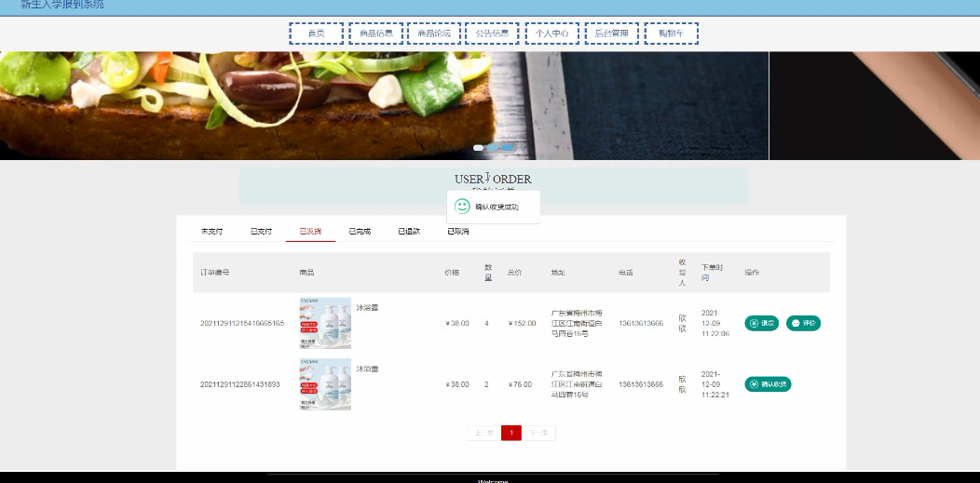Viewport: 980px width, 483px height.
Task: Select page 1 in pagination
Action: (x=511, y=433)
